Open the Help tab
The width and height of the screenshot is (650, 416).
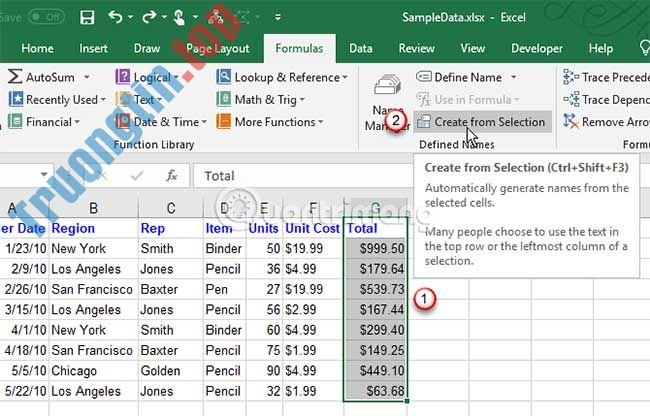pos(601,48)
